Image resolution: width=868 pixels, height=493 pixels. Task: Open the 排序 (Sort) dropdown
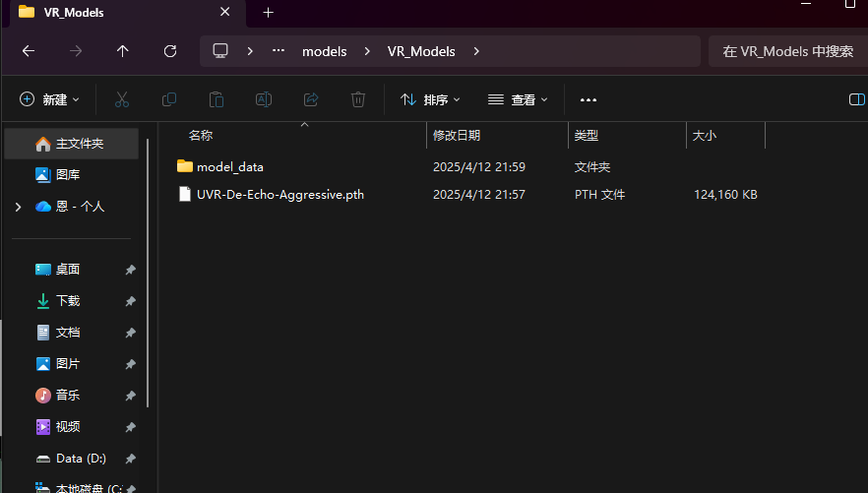(x=430, y=99)
